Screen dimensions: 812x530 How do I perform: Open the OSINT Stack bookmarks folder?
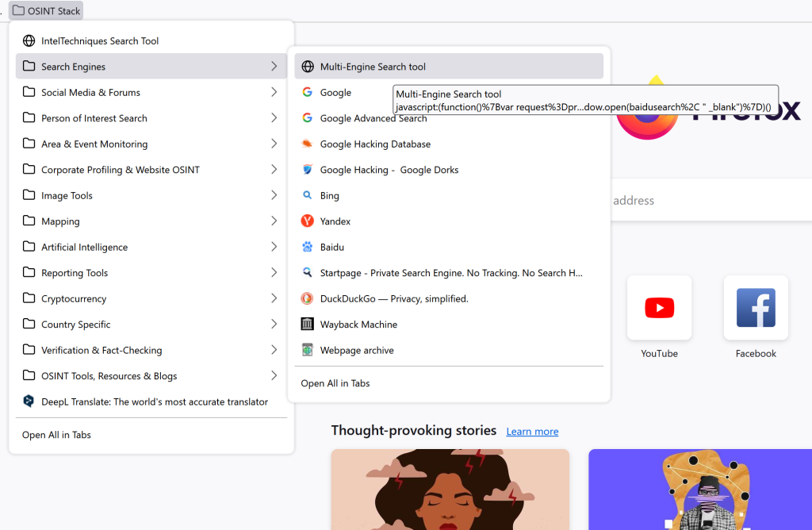(46, 11)
